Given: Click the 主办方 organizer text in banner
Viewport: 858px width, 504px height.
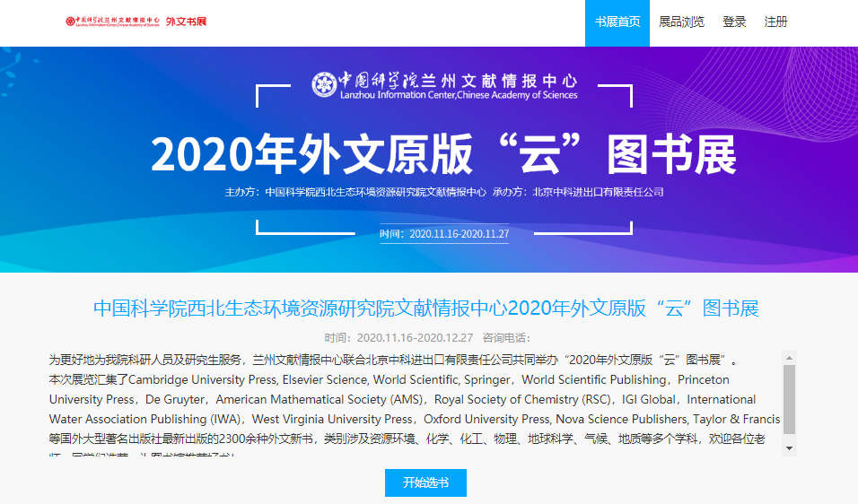Looking at the screenshot, I should click(x=355, y=192).
